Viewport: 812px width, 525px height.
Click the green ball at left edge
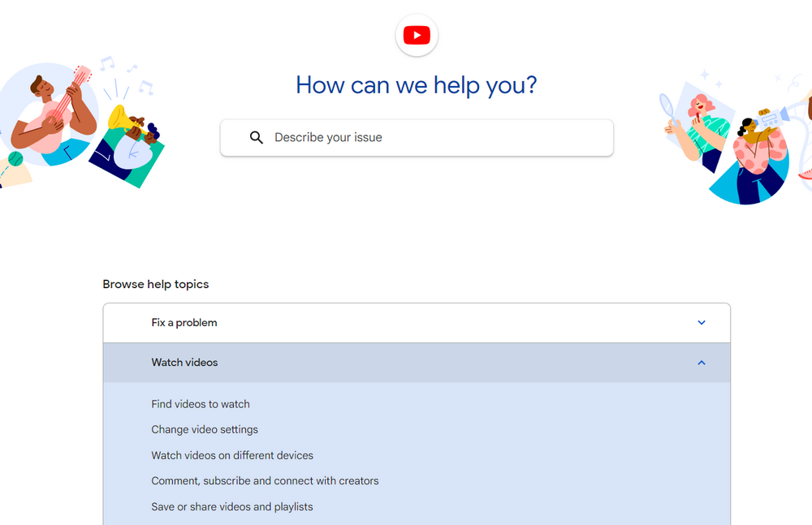click(x=15, y=158)
